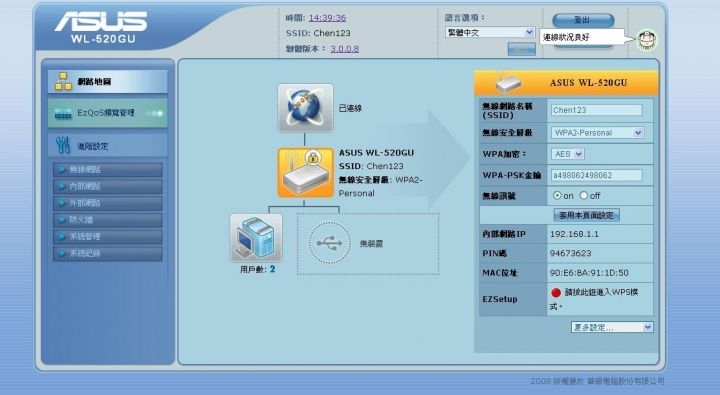720x395 pixels.
Task: Click the EzQoS bandwidth icon
Action: pos(63,113)
